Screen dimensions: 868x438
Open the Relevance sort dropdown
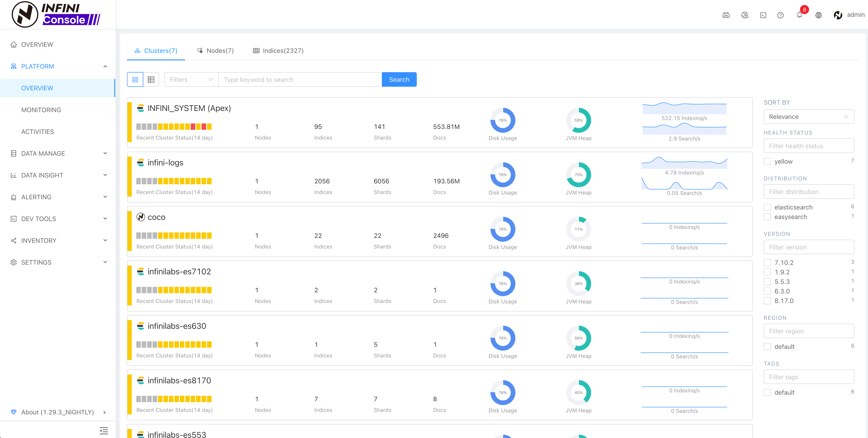(x=808, y=117)
